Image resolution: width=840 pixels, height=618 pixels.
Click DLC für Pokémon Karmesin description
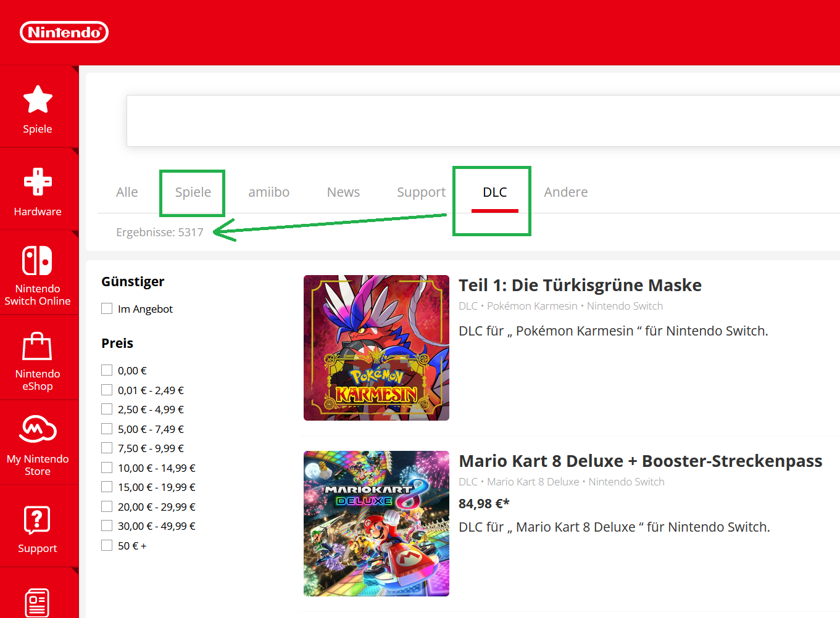pos(613,331)
